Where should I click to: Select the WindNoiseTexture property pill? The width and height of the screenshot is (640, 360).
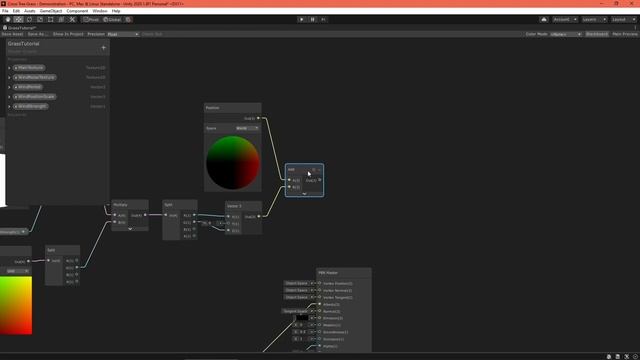point(35,78)
